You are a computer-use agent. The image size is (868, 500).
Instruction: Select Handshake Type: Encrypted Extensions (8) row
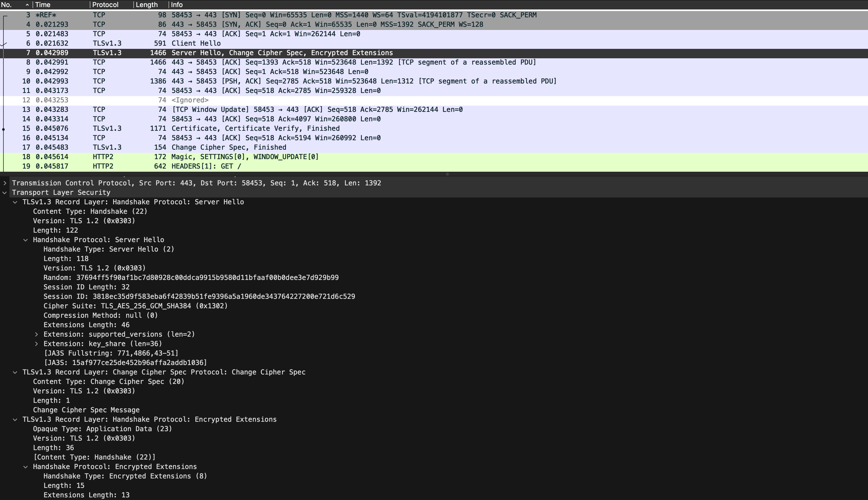(x=434, y=476)
